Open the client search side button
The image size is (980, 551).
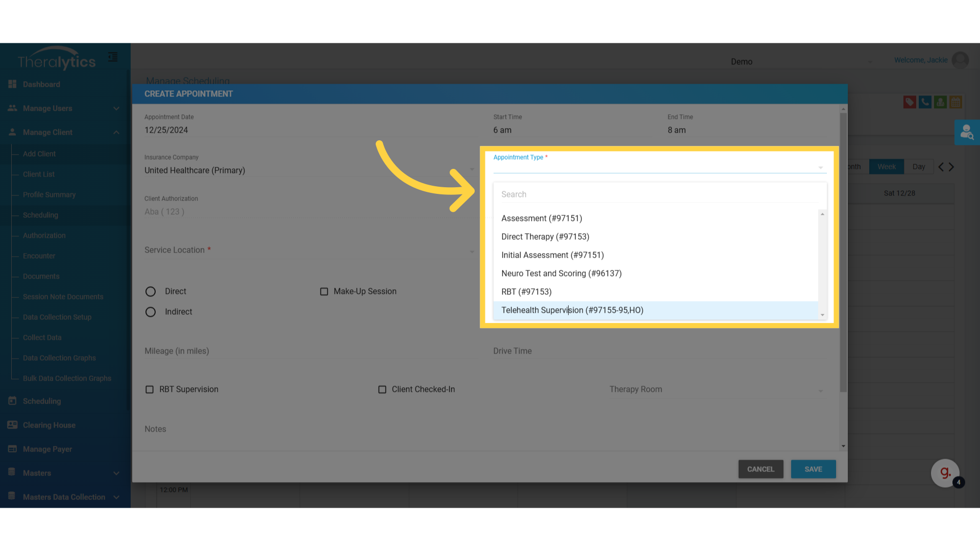tap(967, 133)
